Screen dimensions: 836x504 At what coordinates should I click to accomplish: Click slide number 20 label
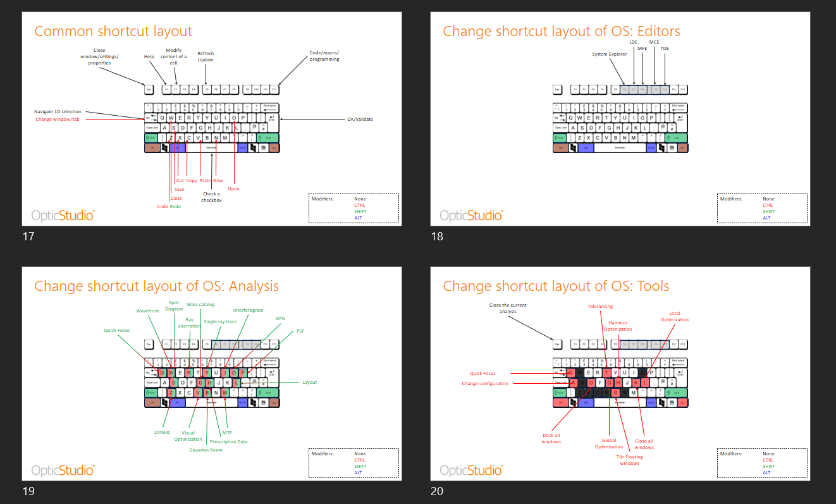pos(437,491)
